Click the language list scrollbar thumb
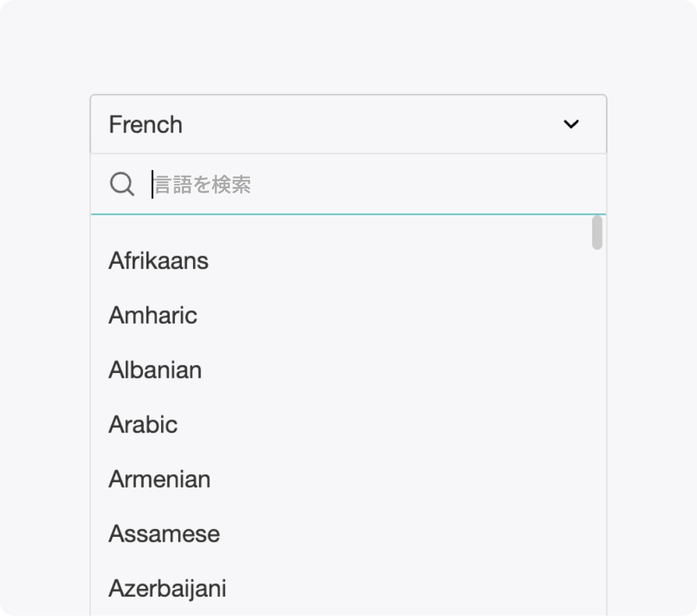Viewport: 697px width, 616px height. (x=597, y=233)
